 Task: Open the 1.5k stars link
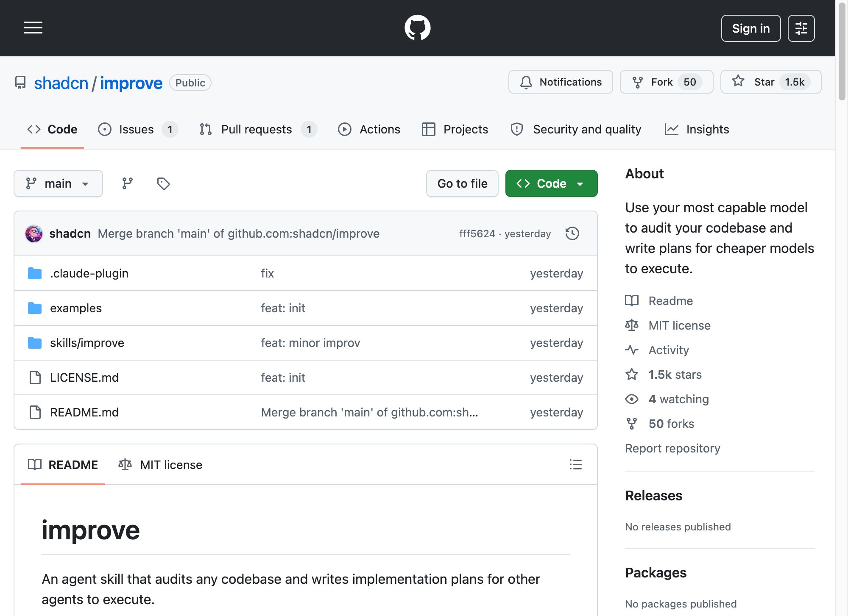click(675, 375)
